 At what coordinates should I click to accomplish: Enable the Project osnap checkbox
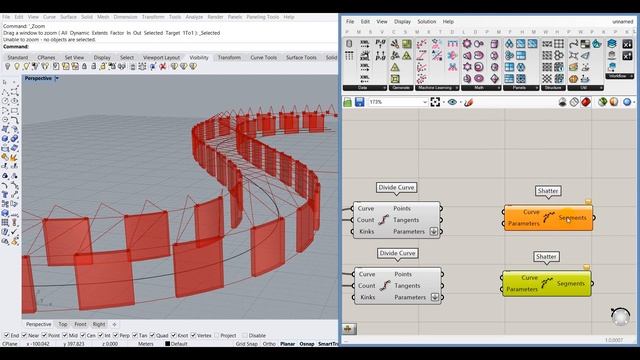(216, 336)
